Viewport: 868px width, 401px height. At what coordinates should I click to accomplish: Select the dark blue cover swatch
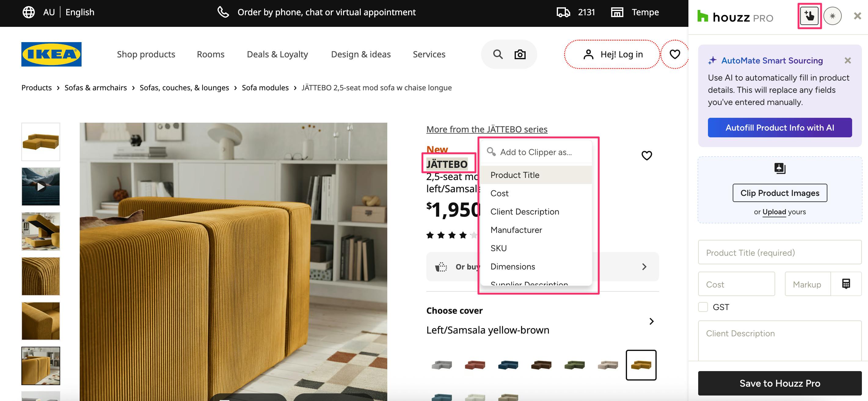click(508, 365)
